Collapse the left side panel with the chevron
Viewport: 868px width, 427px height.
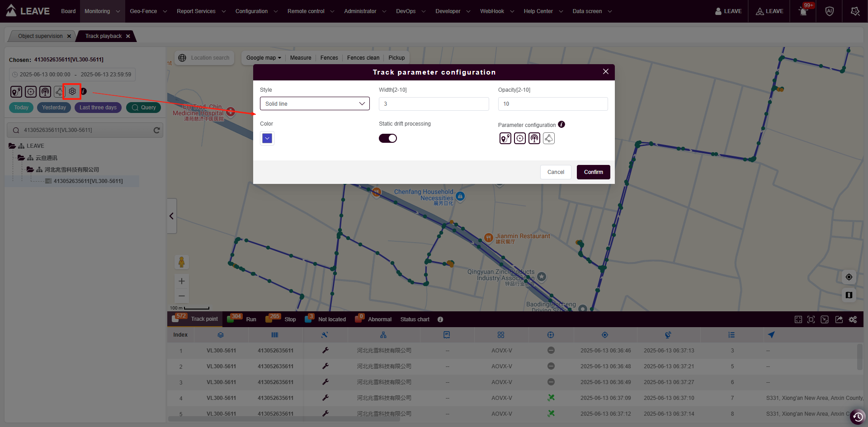click(x=171, y=216)
